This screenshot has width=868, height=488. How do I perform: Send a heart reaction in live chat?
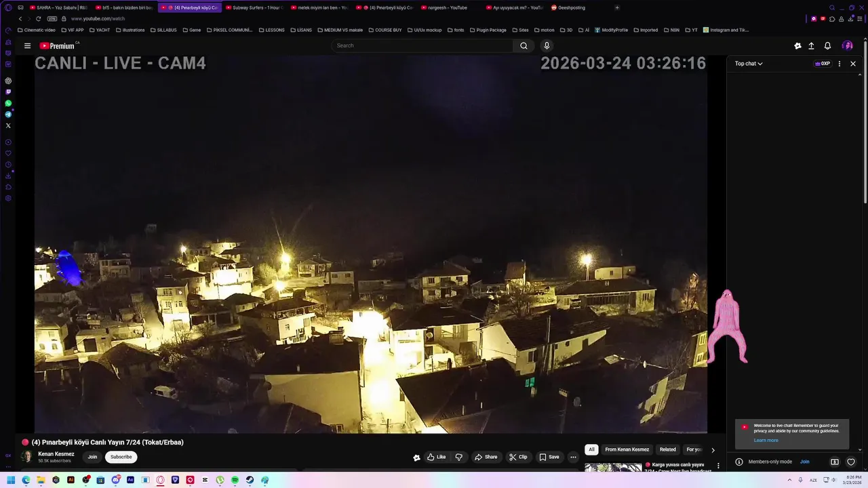(851, 462)
